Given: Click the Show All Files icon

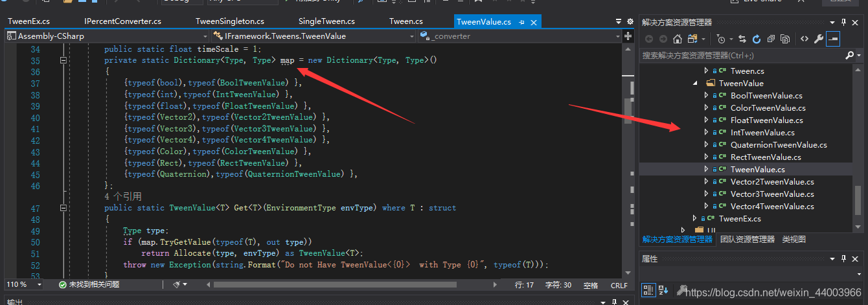Looking at the screenshot, I should tap(785, 39).
